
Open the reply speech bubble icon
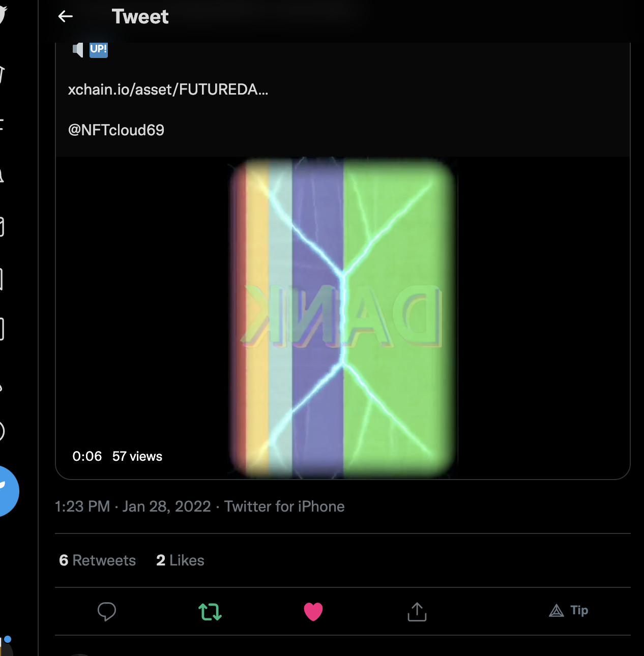pos(107,611)
